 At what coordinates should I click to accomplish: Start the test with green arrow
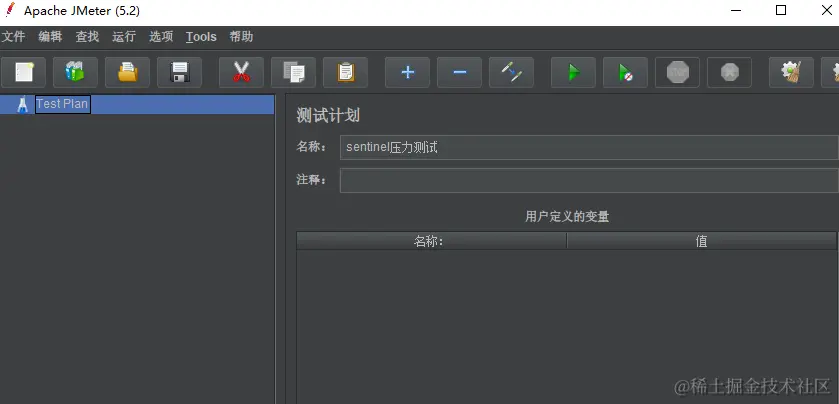(573, 72)
